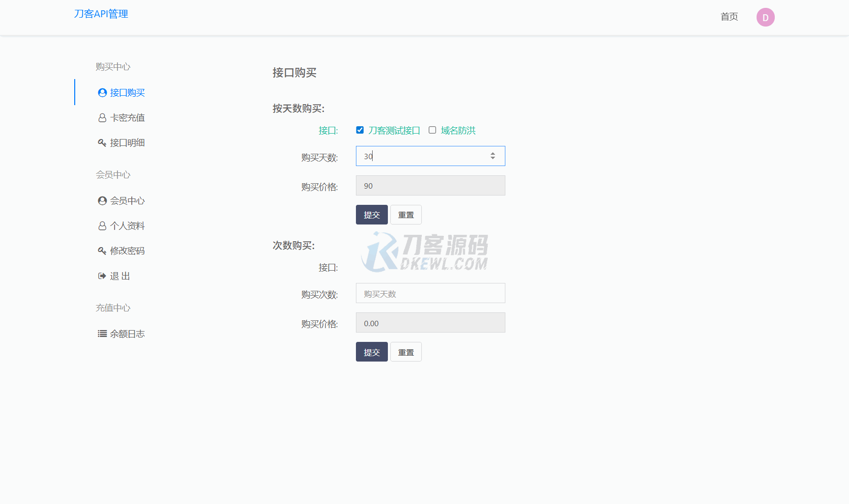Click the logout icon beside 退出
Viewport: 849px width, 504px height.
[102, 276]
